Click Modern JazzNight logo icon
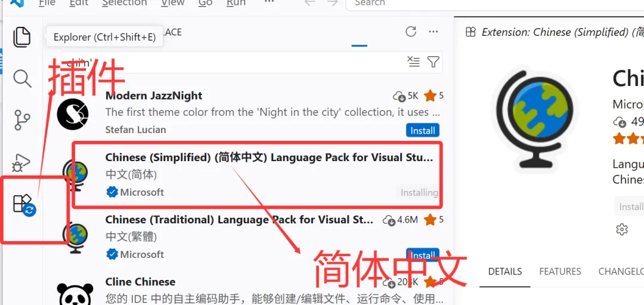This screenshot has width=644, height=305. 73,113
